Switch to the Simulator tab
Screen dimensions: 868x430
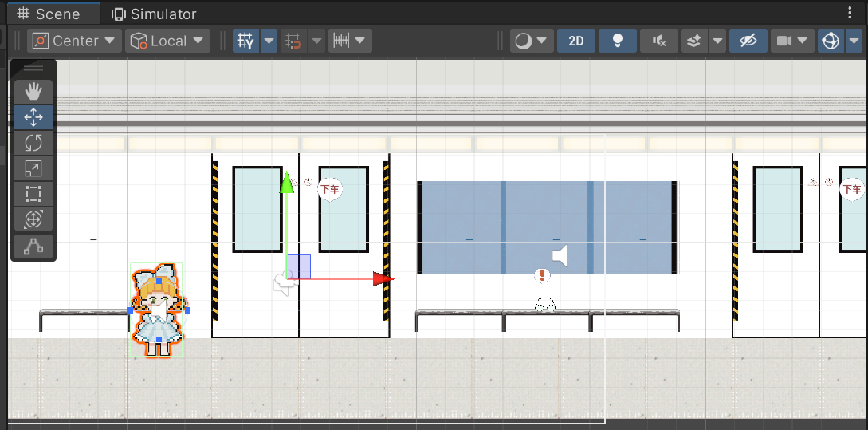(154, 14)
